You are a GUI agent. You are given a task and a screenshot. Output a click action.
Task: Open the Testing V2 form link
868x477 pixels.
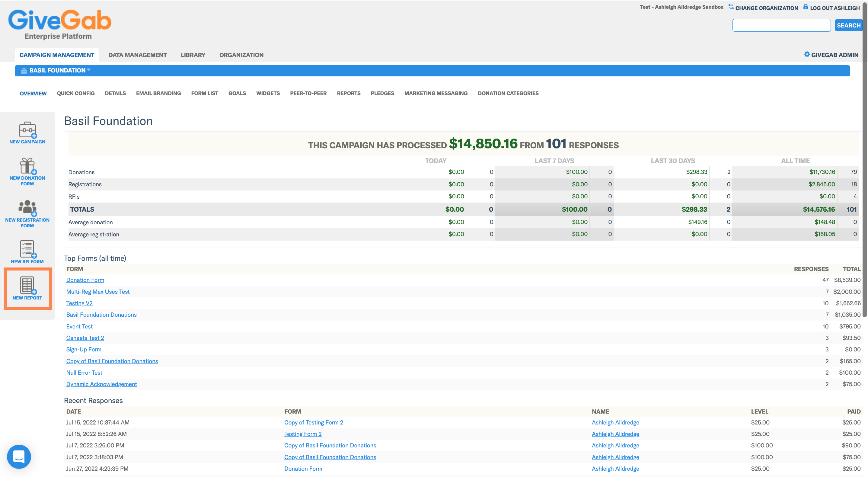79,303
